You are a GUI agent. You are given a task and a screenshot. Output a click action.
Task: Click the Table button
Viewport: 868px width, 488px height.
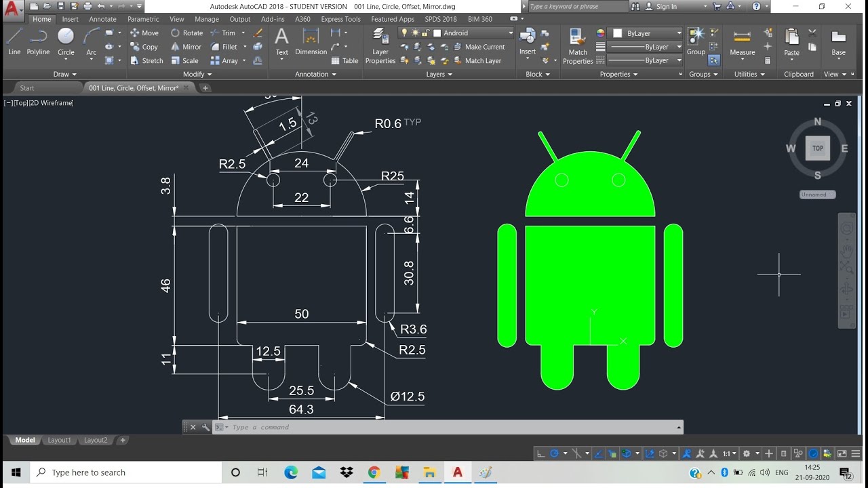(344, 60)
